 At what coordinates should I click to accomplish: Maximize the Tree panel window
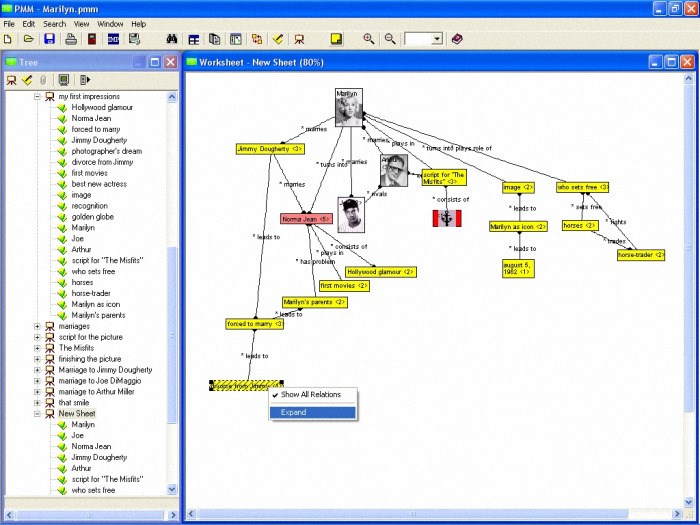155,62
